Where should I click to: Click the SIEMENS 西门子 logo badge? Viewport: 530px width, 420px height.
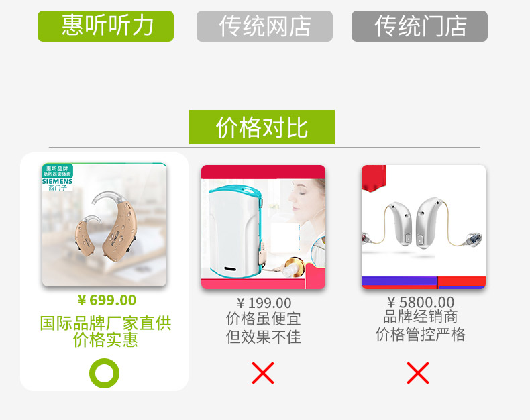click(x=57, y=185)
